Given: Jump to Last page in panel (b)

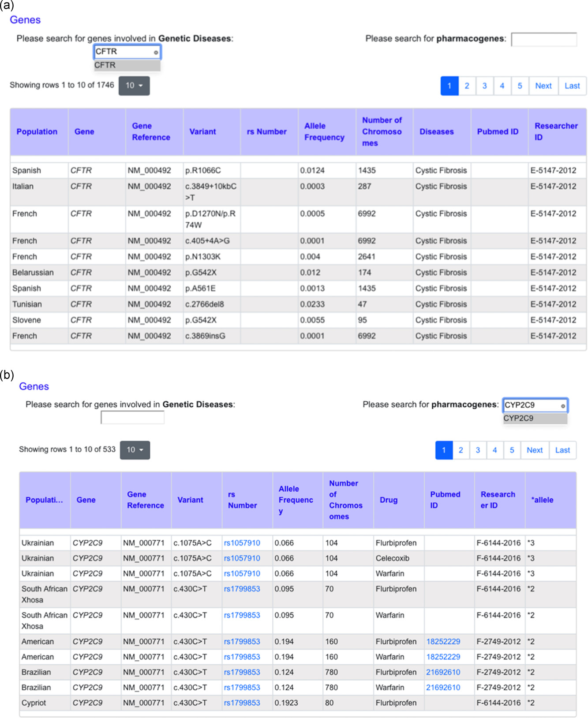Looking at the screenshot, I should pyautogui.click(x=562, y=450).
